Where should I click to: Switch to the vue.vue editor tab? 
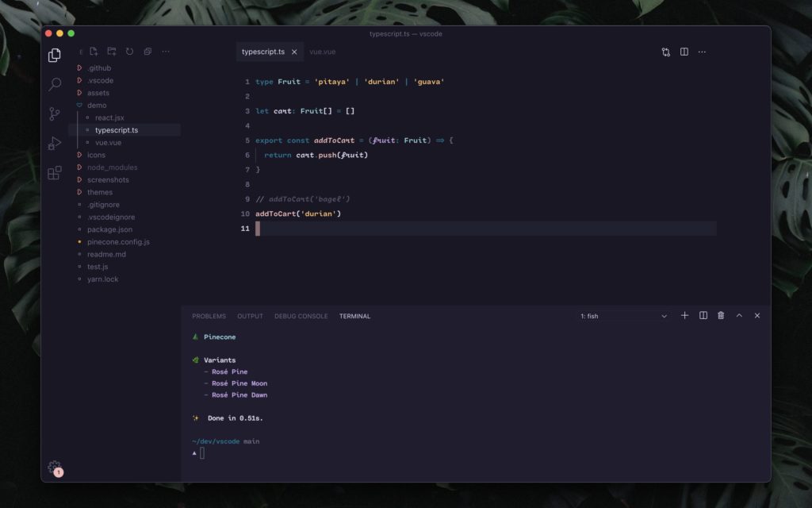coord(322,52)
